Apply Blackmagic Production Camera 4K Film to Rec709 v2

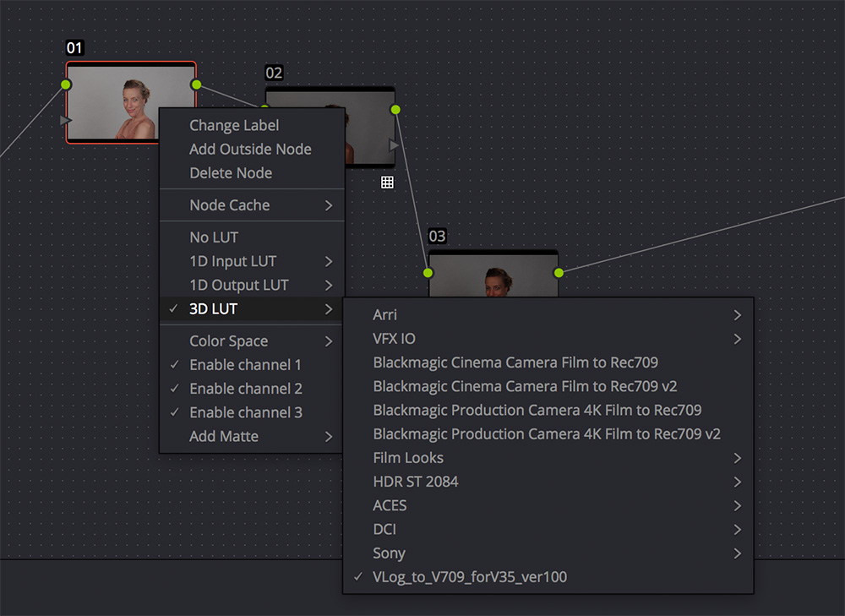(548, 433)
